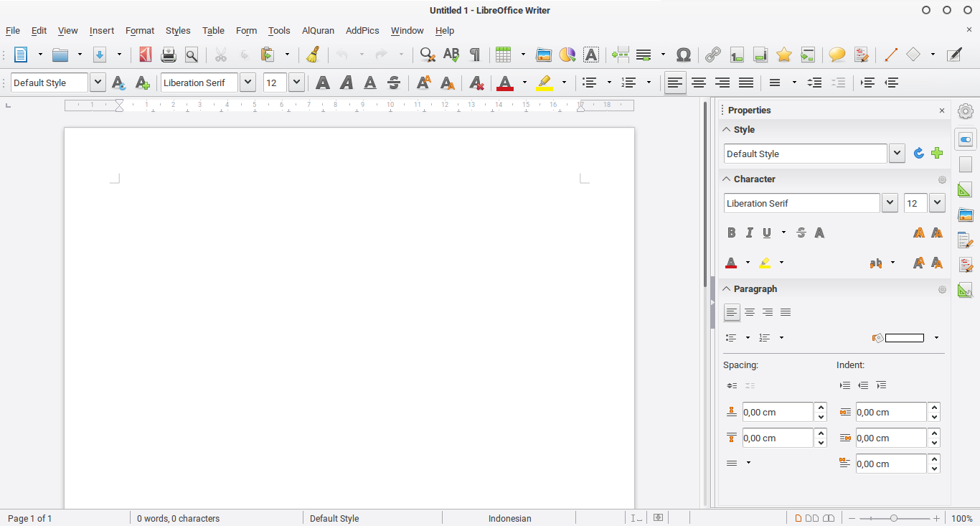Insert a chart from the toolbar

(567, 55)
